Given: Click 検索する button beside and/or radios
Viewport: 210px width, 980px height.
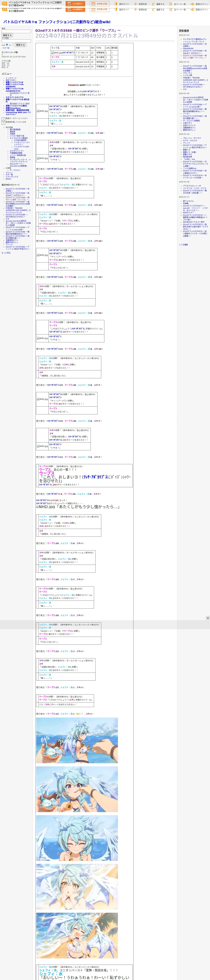Looking at the screenshot, I should tap(20, 45).
